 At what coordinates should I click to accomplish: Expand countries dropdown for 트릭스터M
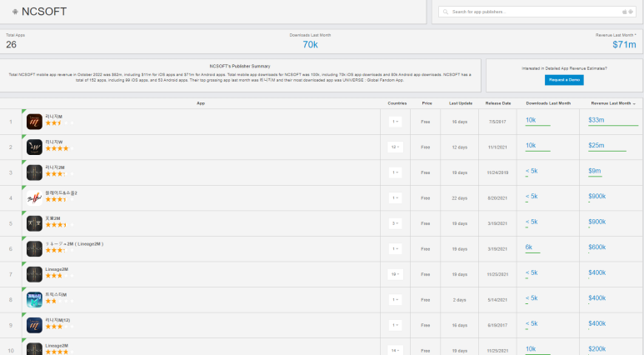pyautogui.click(x=395, y=300)
